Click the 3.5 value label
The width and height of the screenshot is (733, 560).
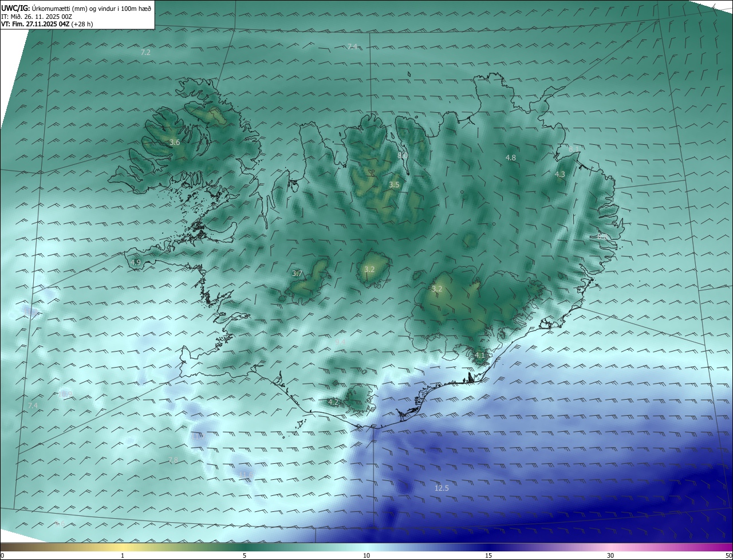(394, 184)
